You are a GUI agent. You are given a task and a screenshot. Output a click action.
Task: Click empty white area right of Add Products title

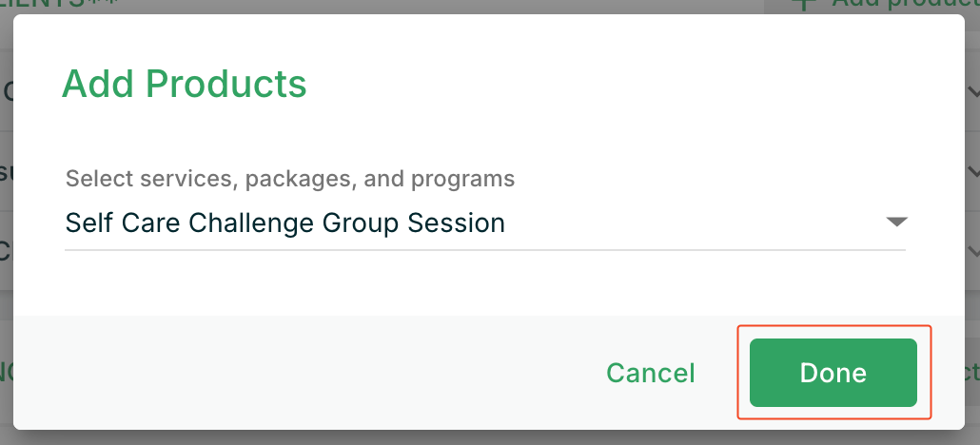tap(618, 85)
